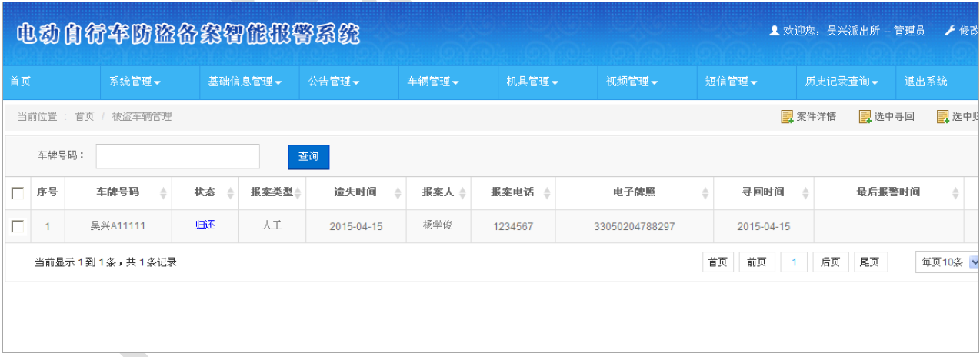Expand the 车辆管理 dropdown menu
This screenshot has width=980, height=357.
433,82
